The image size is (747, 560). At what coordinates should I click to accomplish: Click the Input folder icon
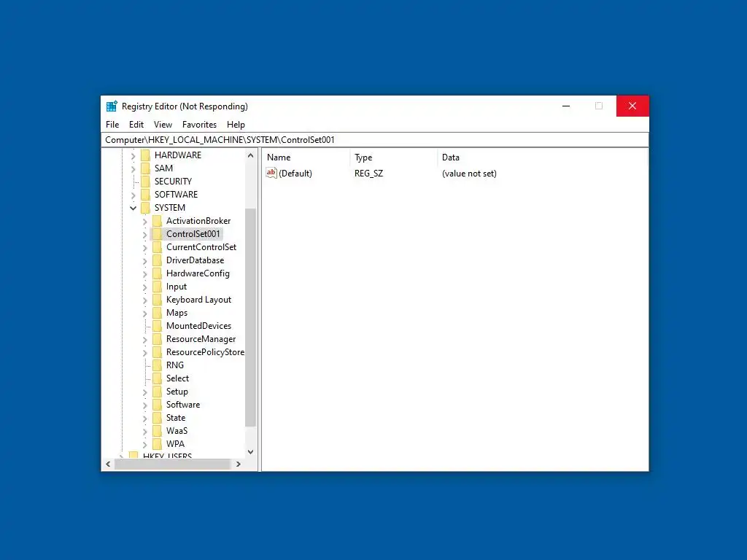point(158,287)
